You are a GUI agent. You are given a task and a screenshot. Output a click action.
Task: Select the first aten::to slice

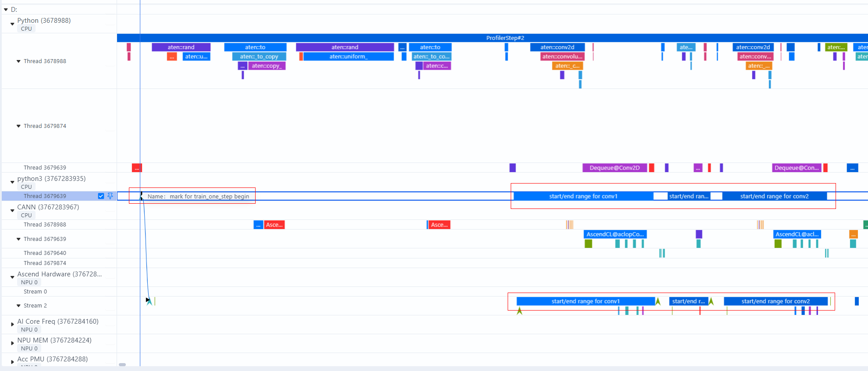click(255, 47)
